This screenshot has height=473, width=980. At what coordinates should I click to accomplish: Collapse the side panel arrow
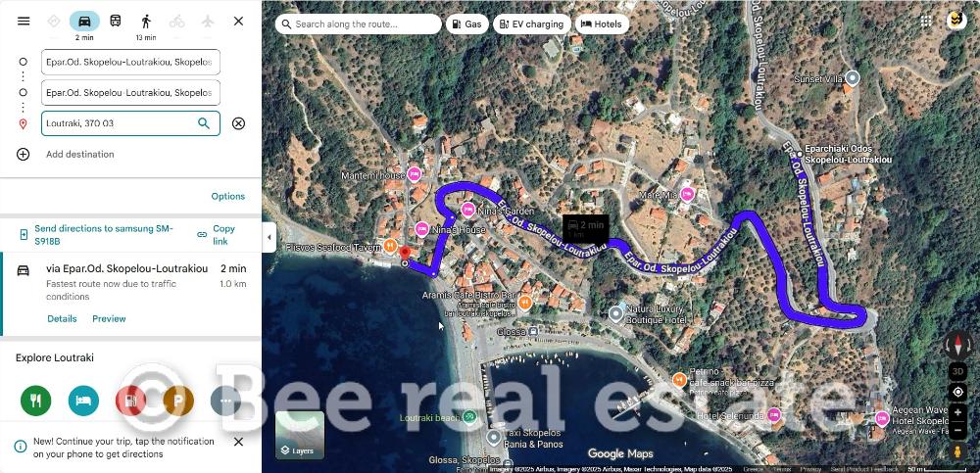[x=269, y=237]
